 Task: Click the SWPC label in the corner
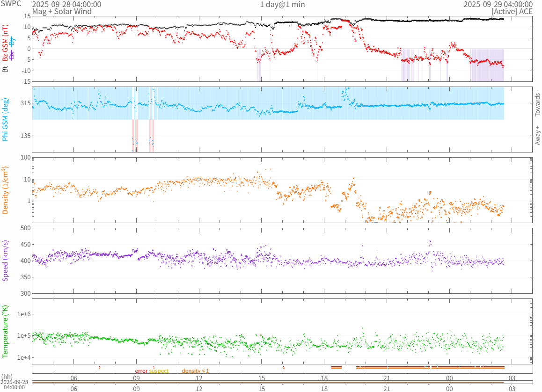[x=11, y=4]
